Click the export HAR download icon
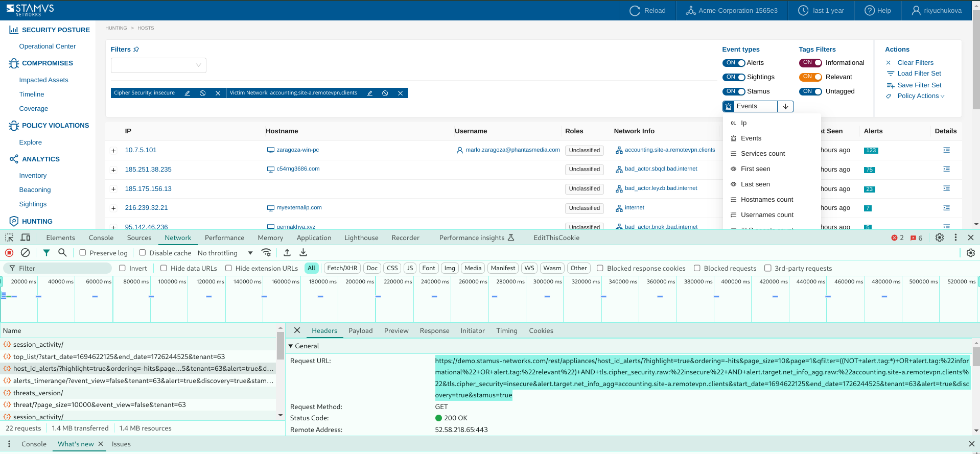This screenshot has width=980, height=454. pyautogui.click(x=303, y=253)
